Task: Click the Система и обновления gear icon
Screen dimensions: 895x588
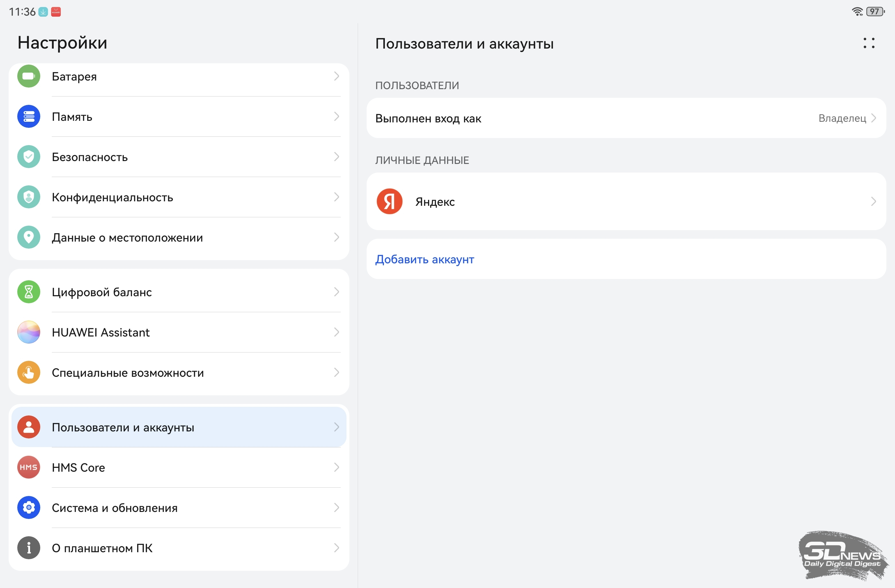Action: 28,507
